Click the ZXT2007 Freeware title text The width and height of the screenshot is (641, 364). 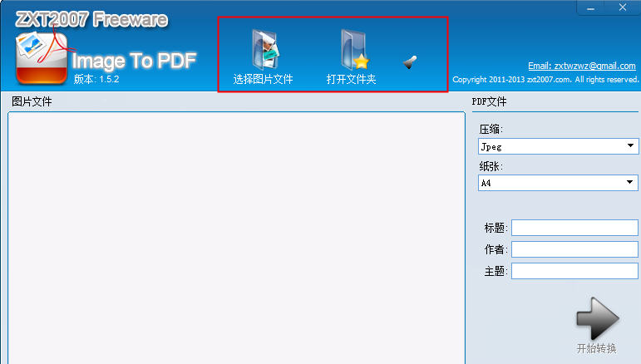click(x=91, y=19)
